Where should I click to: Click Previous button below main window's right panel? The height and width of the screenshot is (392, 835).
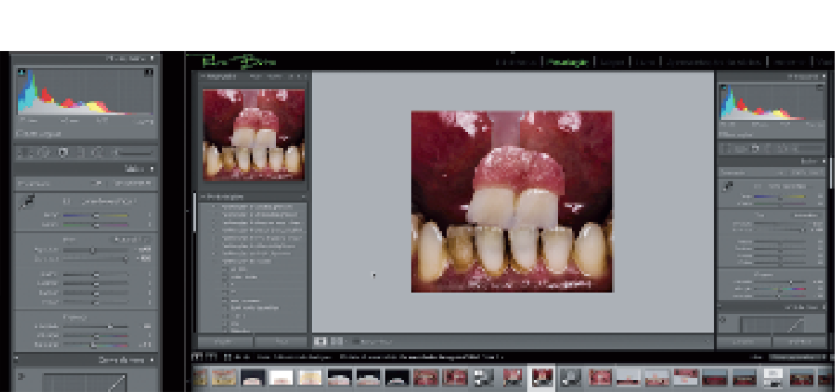pos(744,342)
